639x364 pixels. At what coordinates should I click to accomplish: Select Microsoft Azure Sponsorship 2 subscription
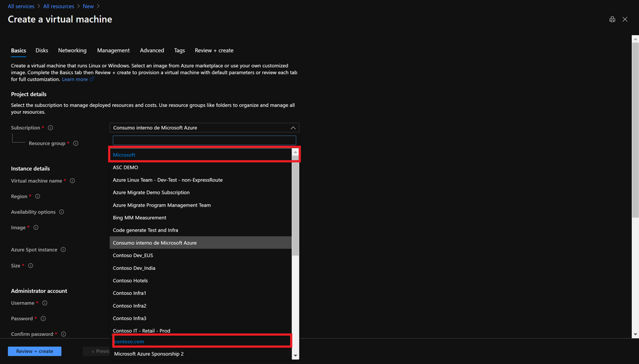point(201,354)
